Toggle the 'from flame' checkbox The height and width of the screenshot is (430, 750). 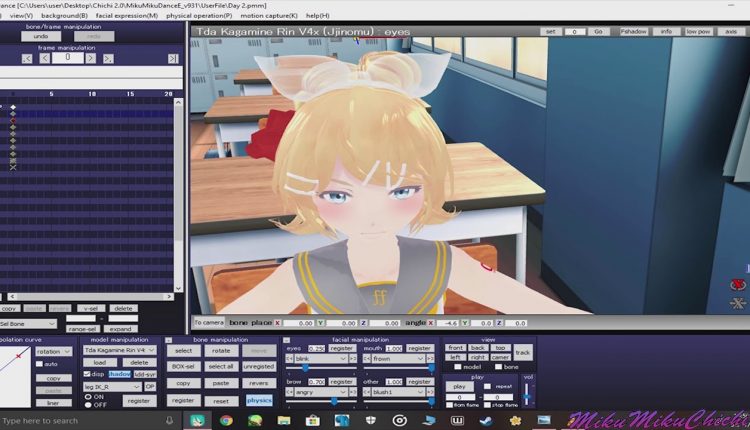(449, 405)
